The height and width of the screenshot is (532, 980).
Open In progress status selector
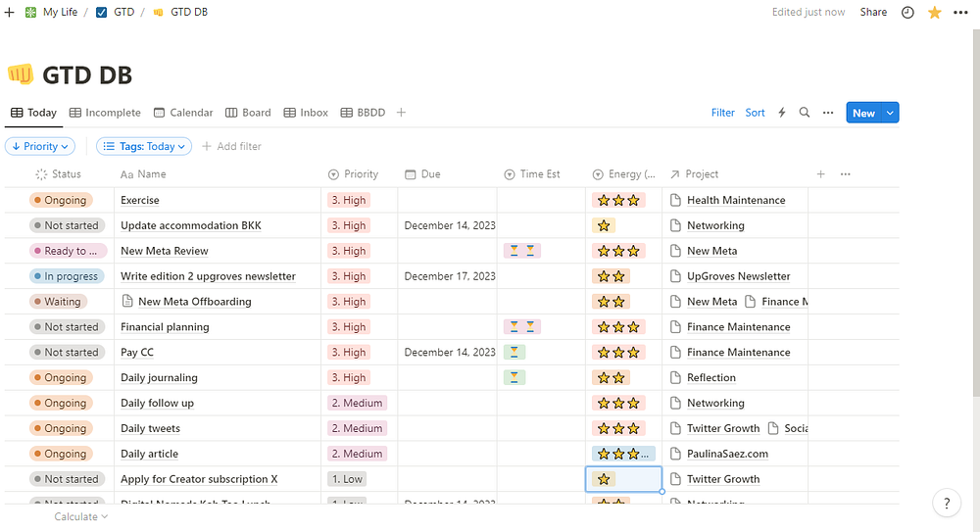pos(67,276)
